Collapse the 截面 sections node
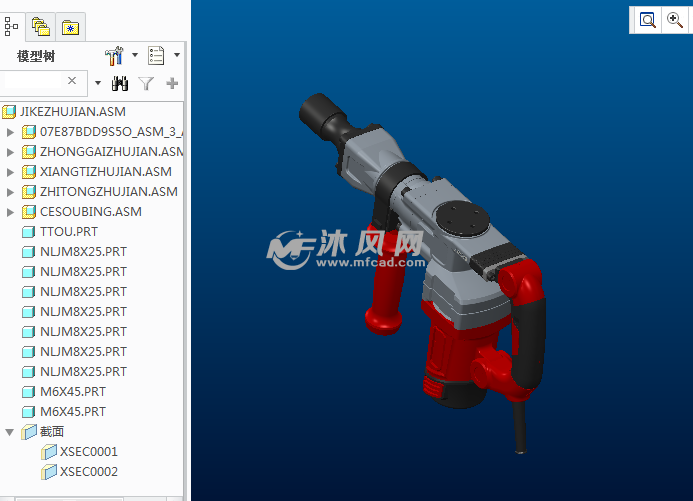 [x=9, y=432]
